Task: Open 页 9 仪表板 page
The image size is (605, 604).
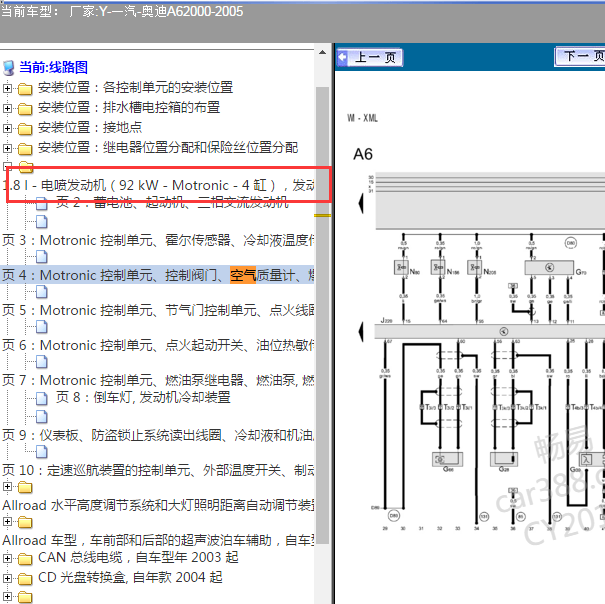Action: [x=159, y=435]
